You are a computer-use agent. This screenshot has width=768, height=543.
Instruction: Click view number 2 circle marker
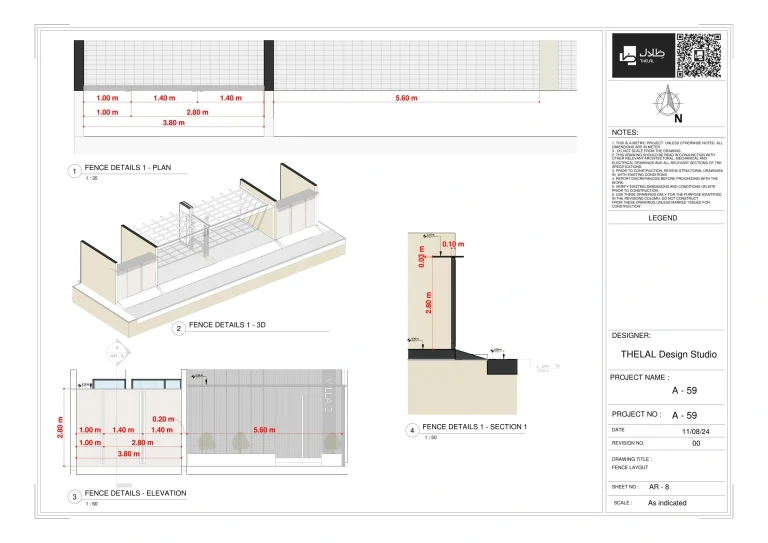178,327
